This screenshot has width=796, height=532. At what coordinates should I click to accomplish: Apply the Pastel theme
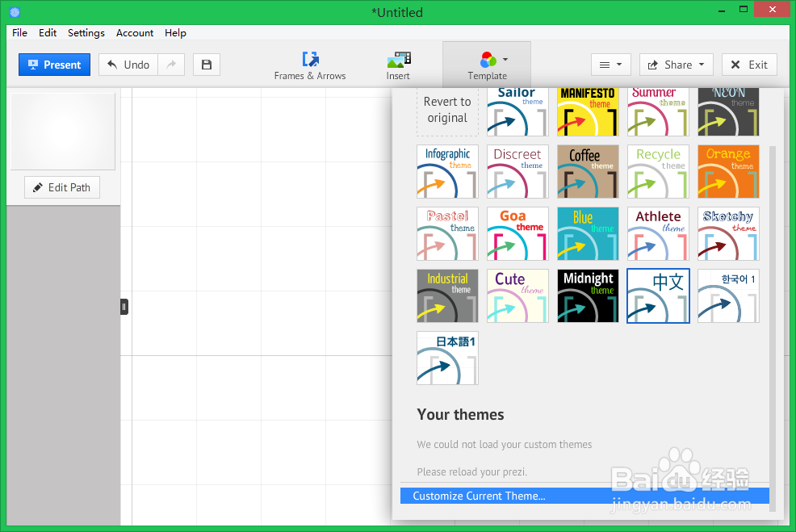pyautogui.click(x=447, y=233)
